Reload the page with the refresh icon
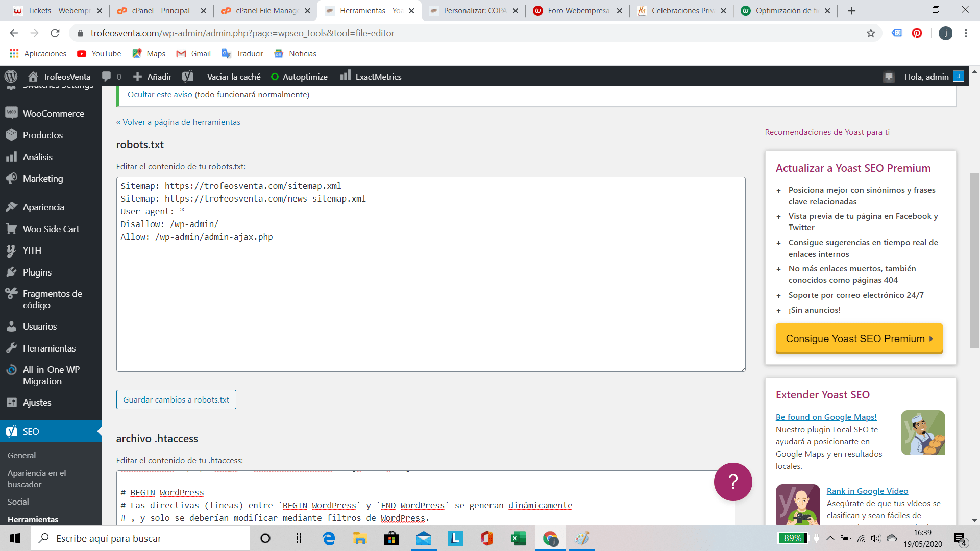Image resolution: width=980 pixels, height=551 pixels. pos(55,33)
